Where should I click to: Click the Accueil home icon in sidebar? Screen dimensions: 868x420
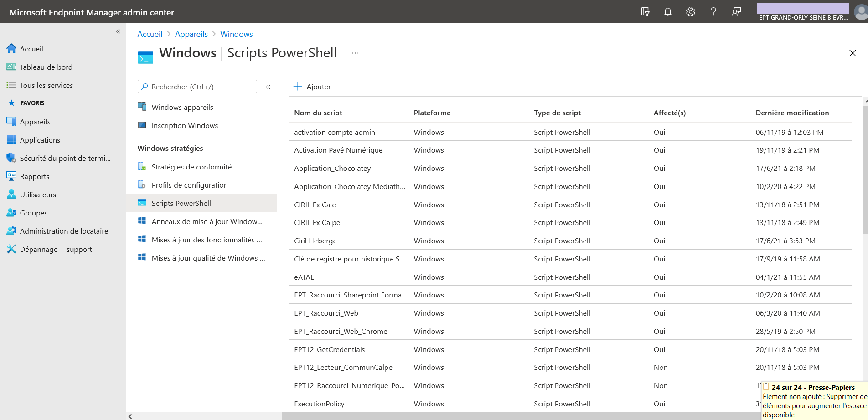[11, 49]
